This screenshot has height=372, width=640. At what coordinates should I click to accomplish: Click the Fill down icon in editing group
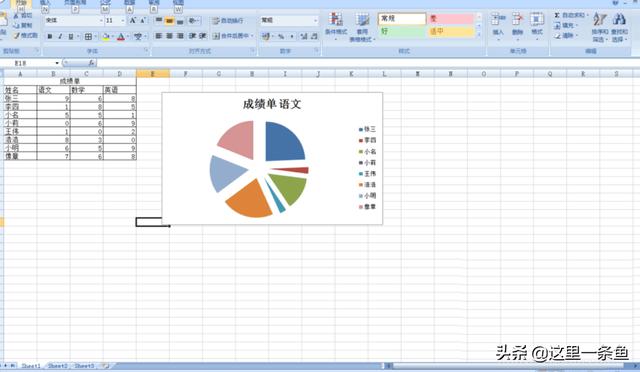[x=557, y=26]
